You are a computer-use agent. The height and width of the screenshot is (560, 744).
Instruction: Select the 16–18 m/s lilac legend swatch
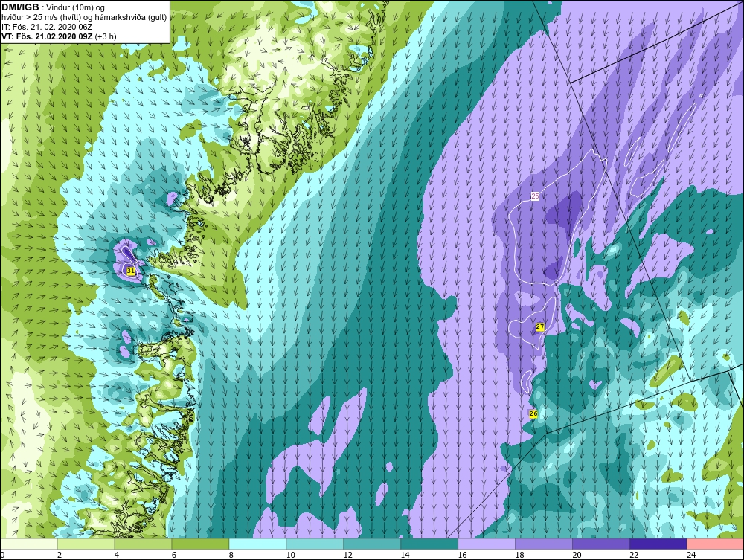tap(487, 544)
